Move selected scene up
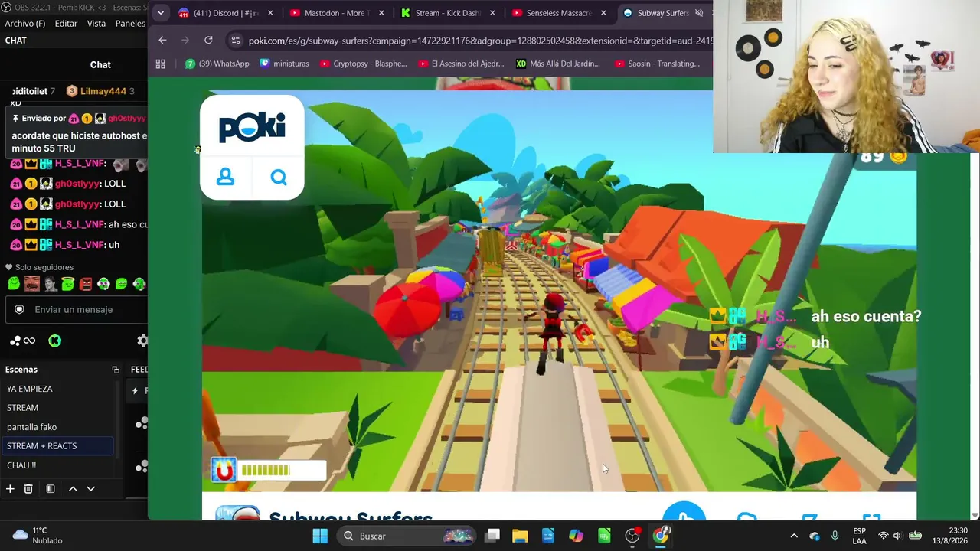The image size is (980, 551). pyautogui.click(x=73, y=488)
